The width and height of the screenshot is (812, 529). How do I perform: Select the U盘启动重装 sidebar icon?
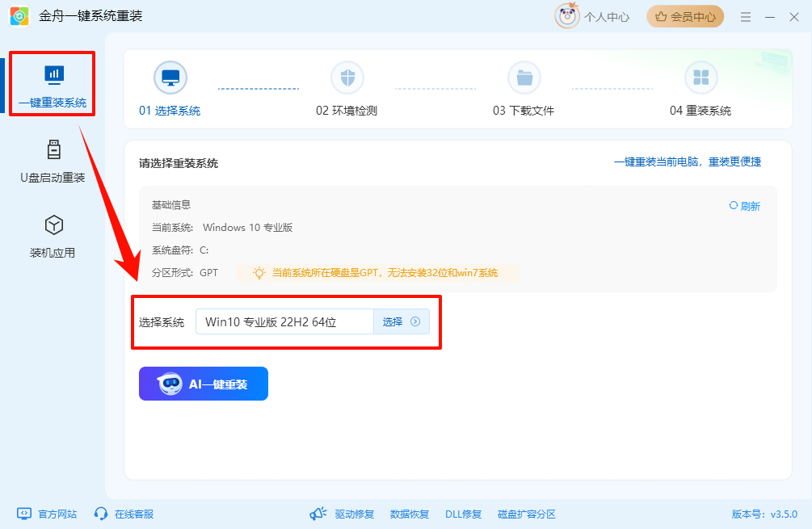point(52,149)
